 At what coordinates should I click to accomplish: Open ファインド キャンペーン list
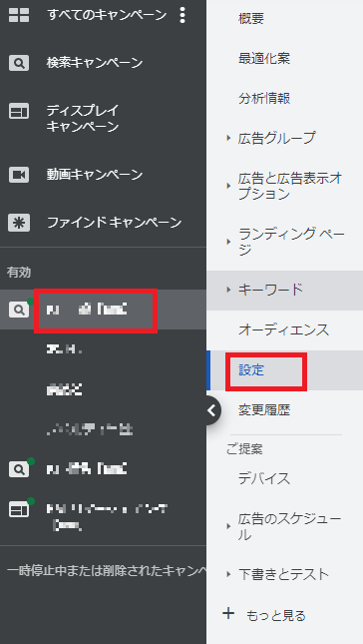tap(114, 223)
